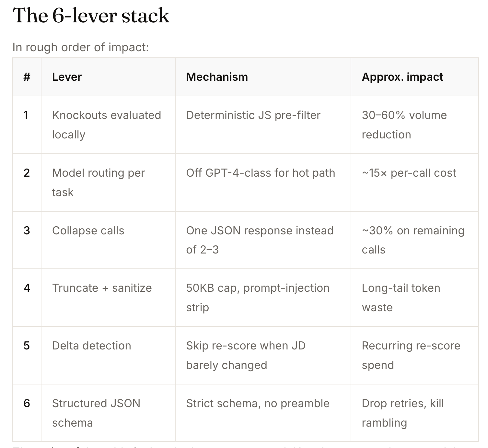This screenshot has height=448, width=488.
Task: Select the Structured JSON schema cell
Action: point(108,413)
